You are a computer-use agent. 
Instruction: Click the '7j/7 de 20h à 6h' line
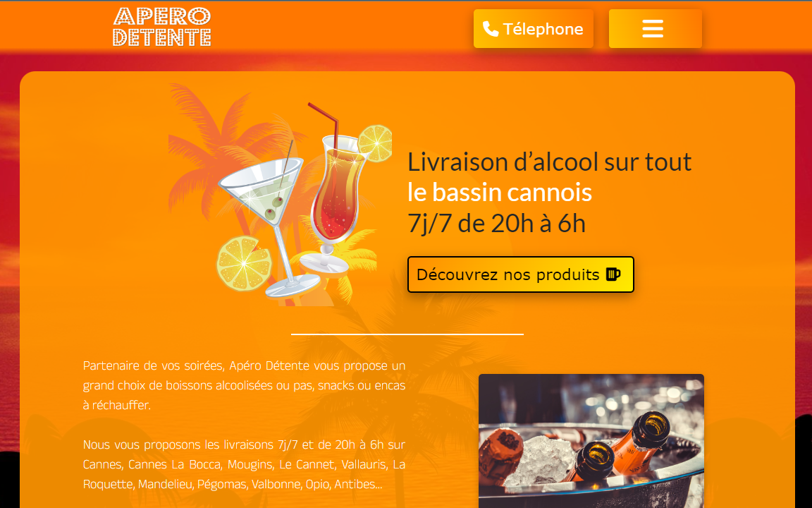click(497, 224)
